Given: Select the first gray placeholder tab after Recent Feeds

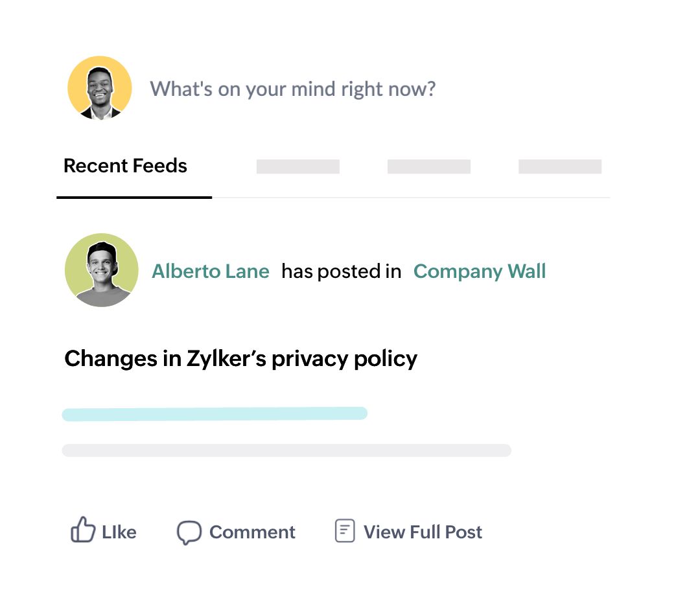Looking at the screenshot, I should 298,166.
